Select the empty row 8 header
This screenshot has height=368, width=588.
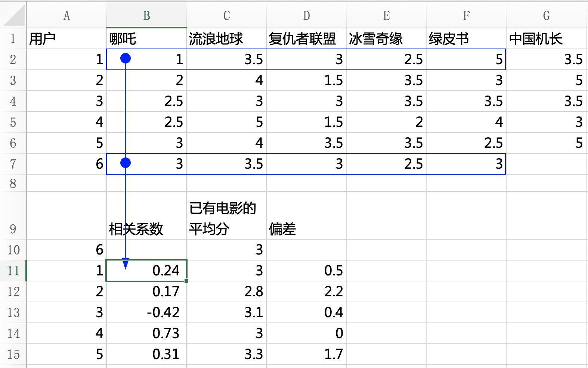click(13, 183)
